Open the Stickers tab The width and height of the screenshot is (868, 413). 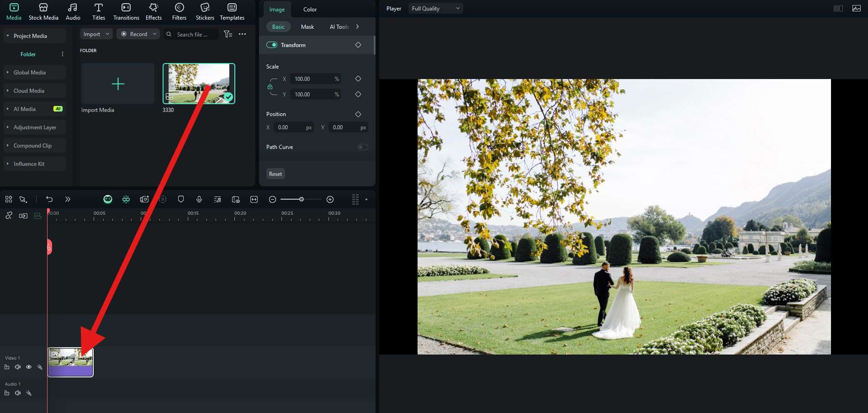(205, 12)
